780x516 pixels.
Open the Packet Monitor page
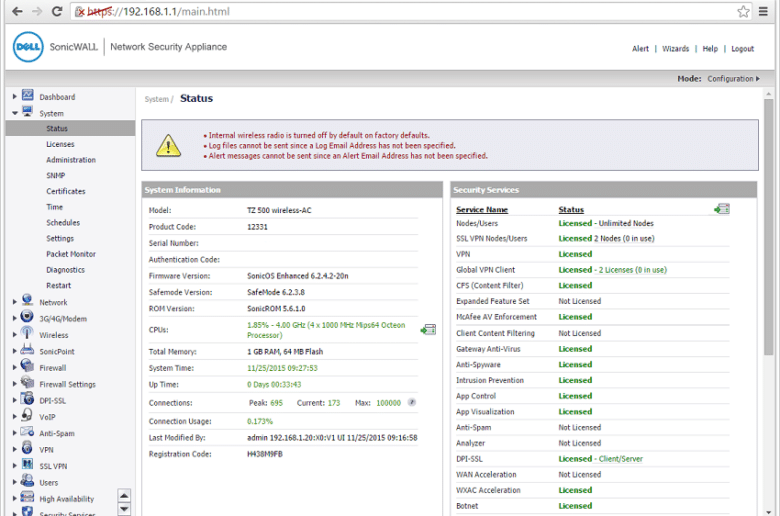(x=71, y=254)
